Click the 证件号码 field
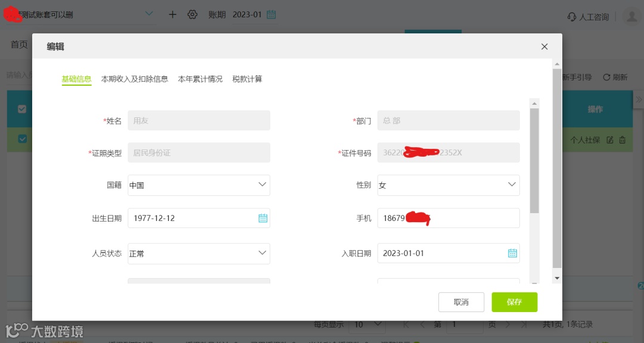Image resolution: width=644 pixels, height=343 pixels. [x=448, y=152]
